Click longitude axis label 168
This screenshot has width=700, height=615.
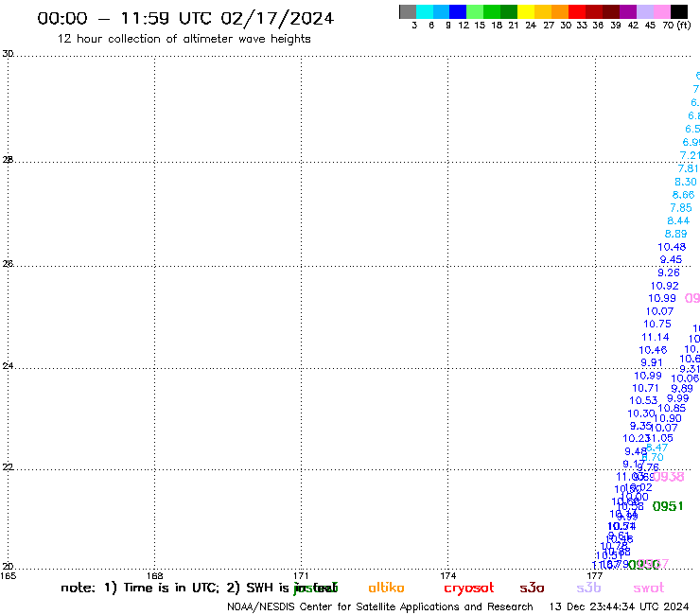point(154,575)
